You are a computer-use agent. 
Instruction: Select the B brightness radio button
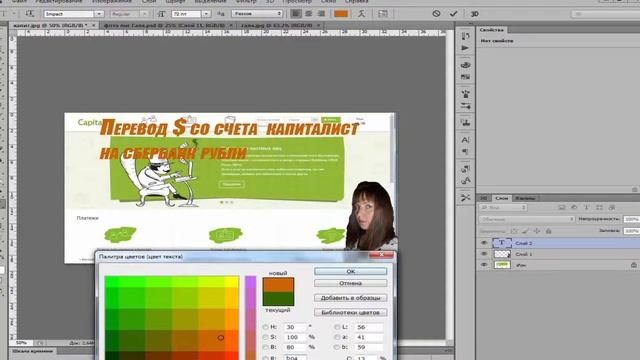tap(265, 347)
